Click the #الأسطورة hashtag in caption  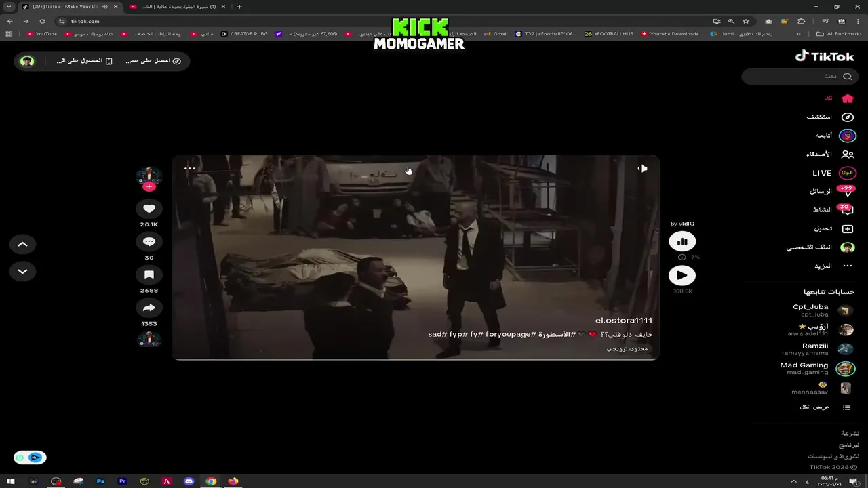557,335
